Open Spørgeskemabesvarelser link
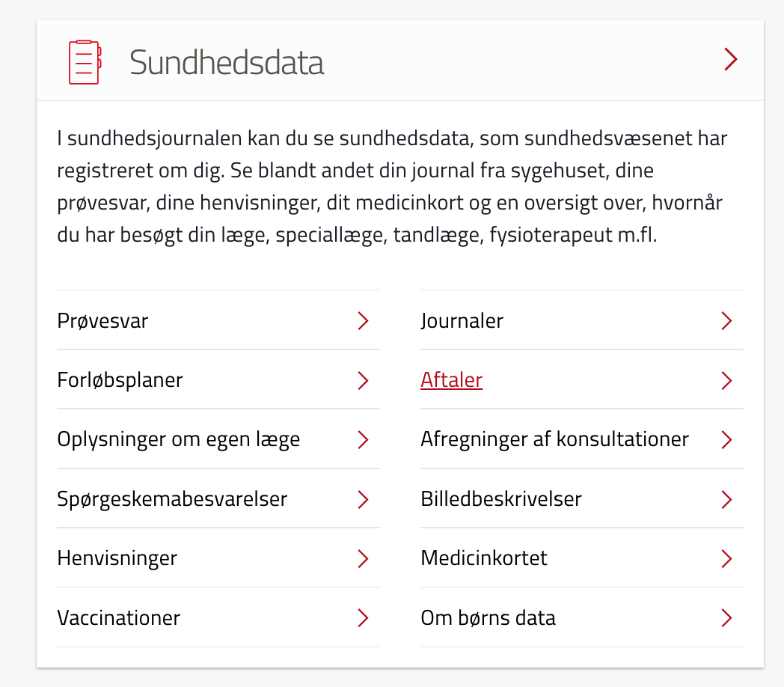The image size is (784, 687). pos(172,499)
